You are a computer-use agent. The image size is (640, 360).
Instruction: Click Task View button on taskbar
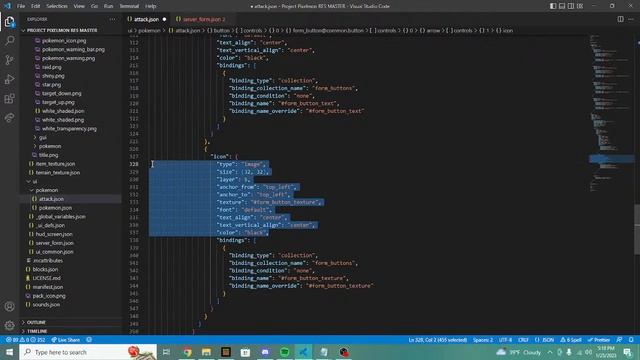tap(166, 352)
